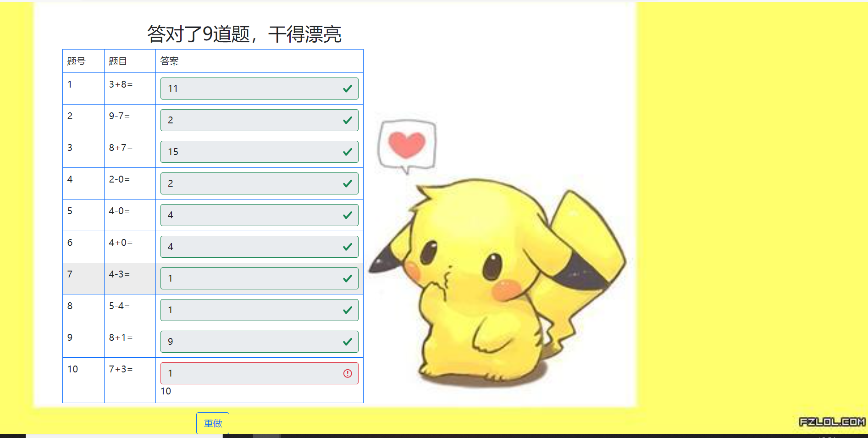The image size is (868, 438).
Task: Click the question text 4-3=
Action: pyautogui.click(x=119, y=274)
